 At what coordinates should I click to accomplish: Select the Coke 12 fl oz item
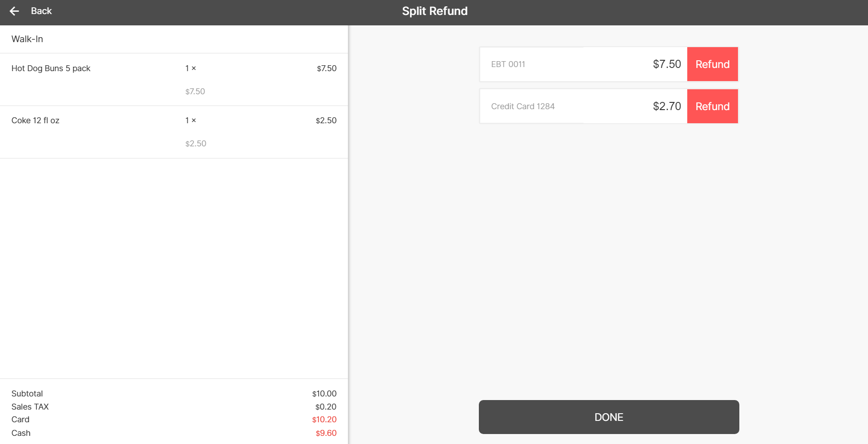pos(35,121)
